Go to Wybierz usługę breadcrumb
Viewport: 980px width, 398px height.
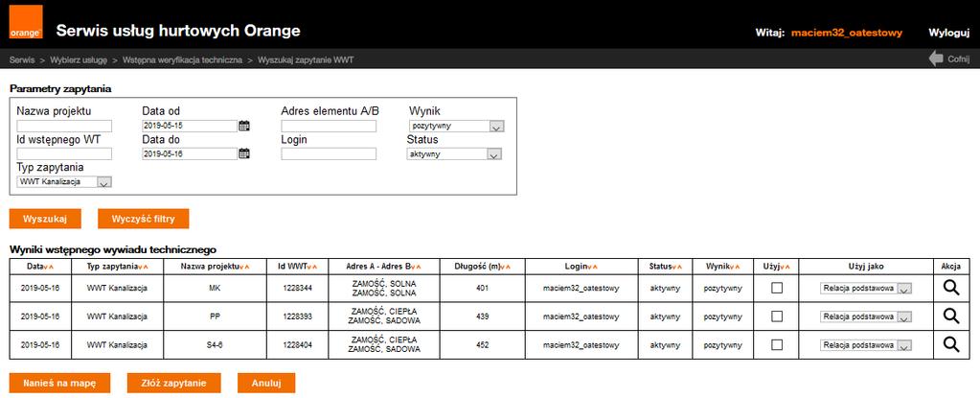tap(79, 60)
